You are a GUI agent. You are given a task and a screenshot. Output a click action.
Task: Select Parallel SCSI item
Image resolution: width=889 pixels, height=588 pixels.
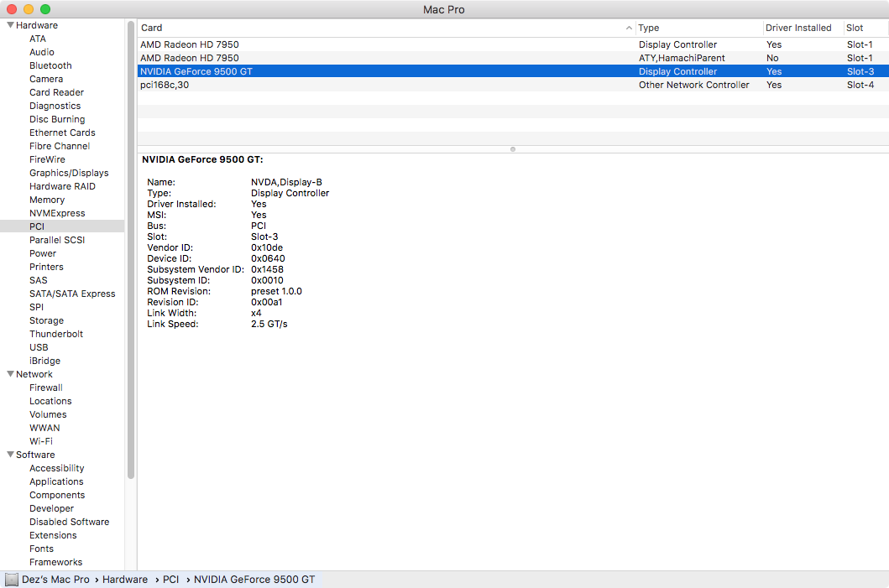(x=57, y=240)
